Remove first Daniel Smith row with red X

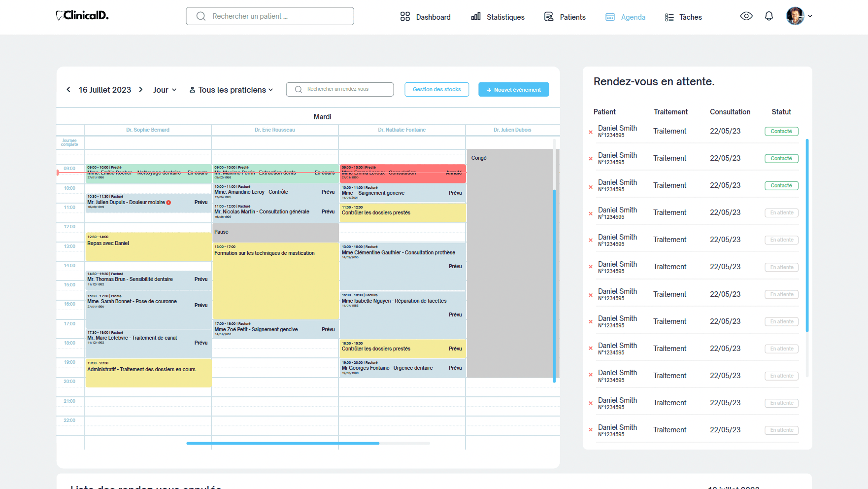(x=591, y=132)
